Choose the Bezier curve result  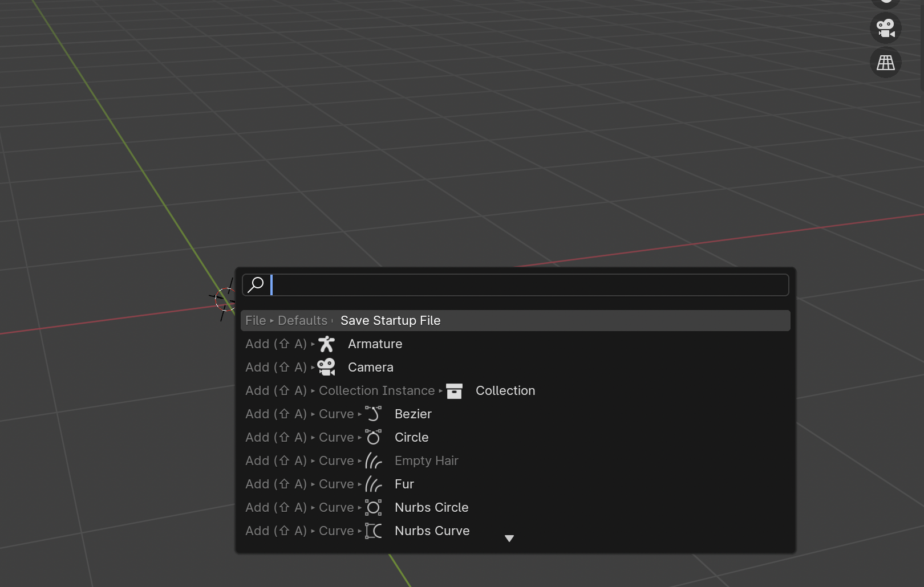tap(515, 414)
